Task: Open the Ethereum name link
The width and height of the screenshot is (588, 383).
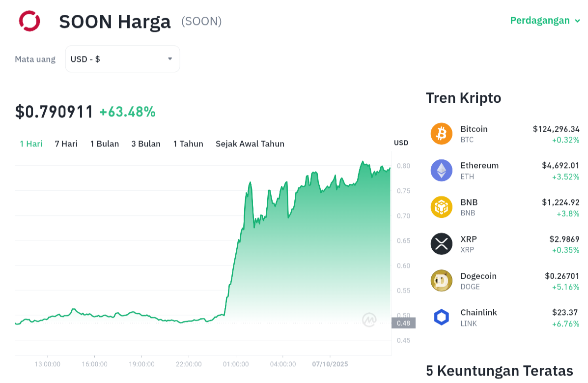Action: click(479, 165)
